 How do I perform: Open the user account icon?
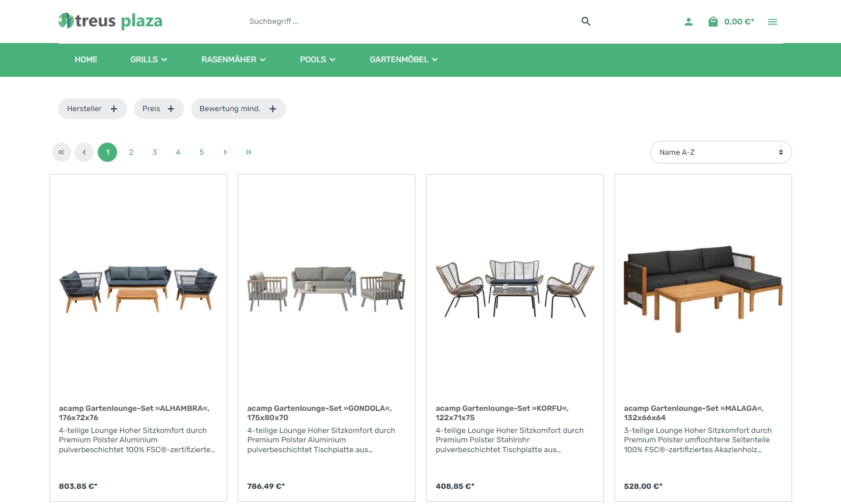coord(688,22)
